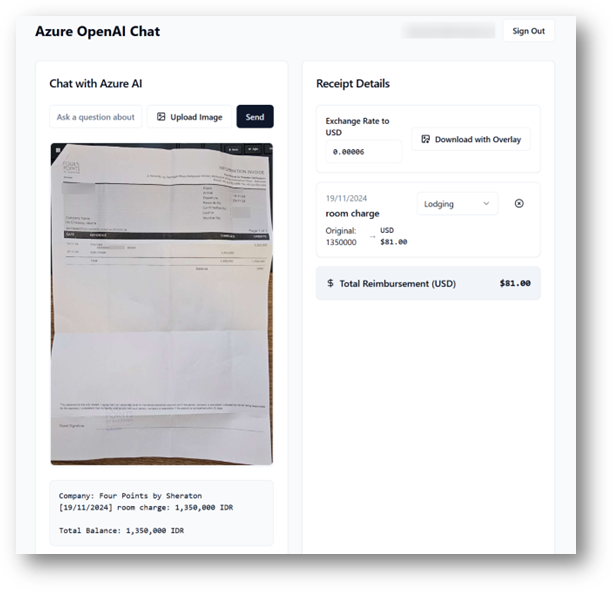614x592 pixels.
Task: Click the chevron arrow in the Lodging selector
Action: tap(486, 204)
